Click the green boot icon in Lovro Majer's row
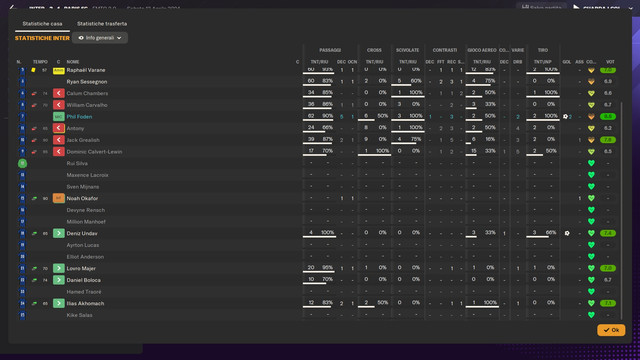 point(34,269)
